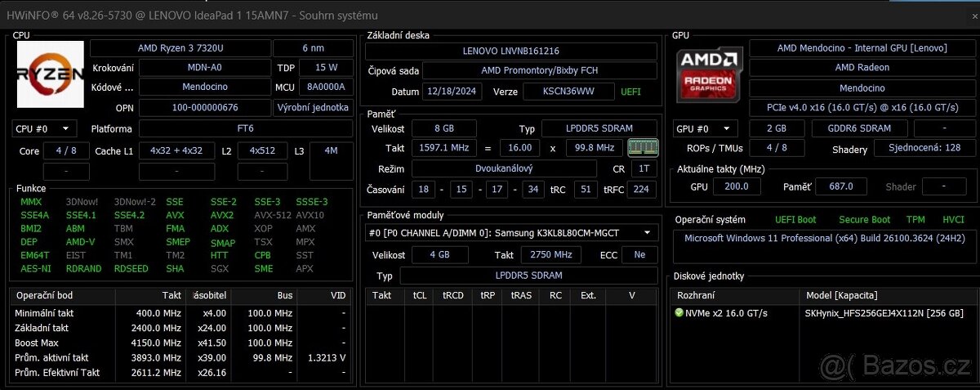Click the tRAS column header in module table
Image resolution: width=980 pixels, height=390 pixels.
pyautogui.click(x=521, y=295)
